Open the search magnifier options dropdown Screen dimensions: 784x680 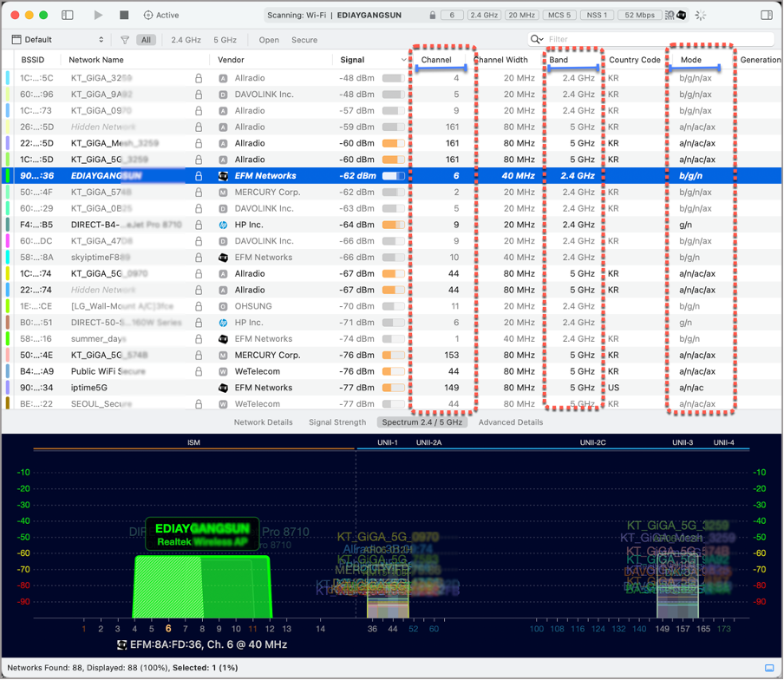click(537, 39)
